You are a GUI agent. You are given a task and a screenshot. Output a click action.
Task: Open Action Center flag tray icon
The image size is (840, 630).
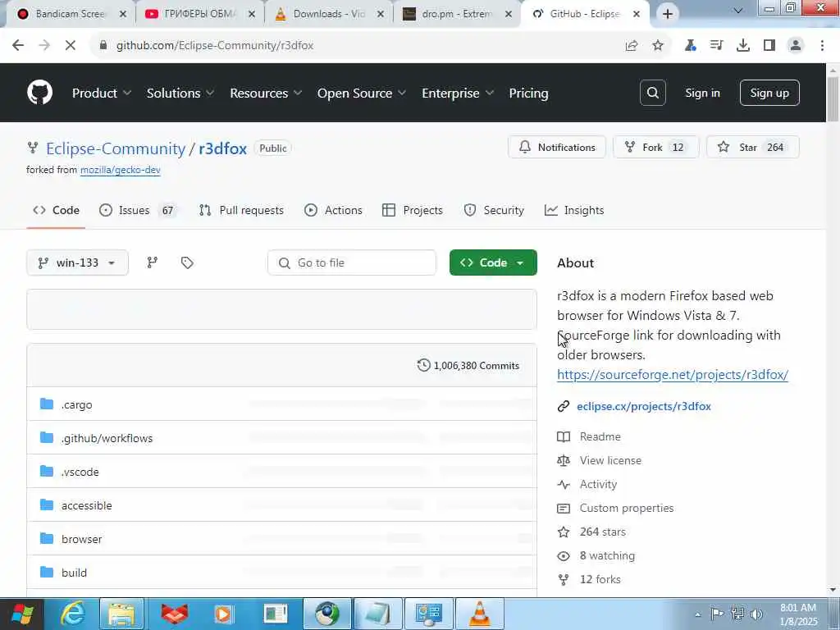pyautogui.click(x=717, y=614)
